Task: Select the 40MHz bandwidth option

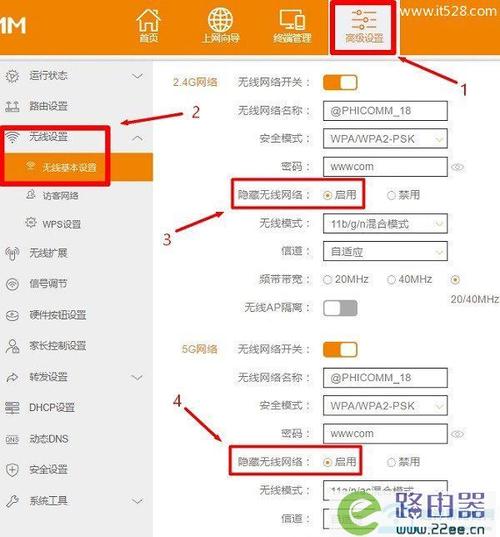Action: click(x=391, y=280)
